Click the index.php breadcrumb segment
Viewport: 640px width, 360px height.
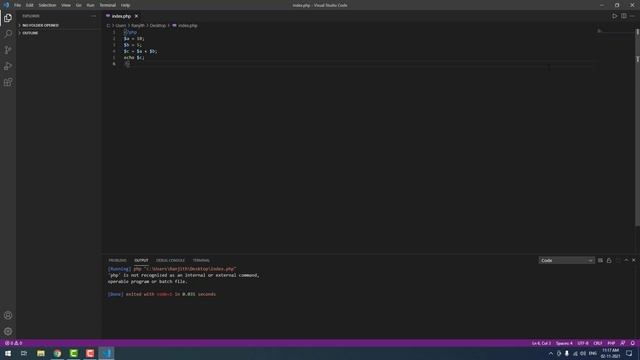point(187,25)
